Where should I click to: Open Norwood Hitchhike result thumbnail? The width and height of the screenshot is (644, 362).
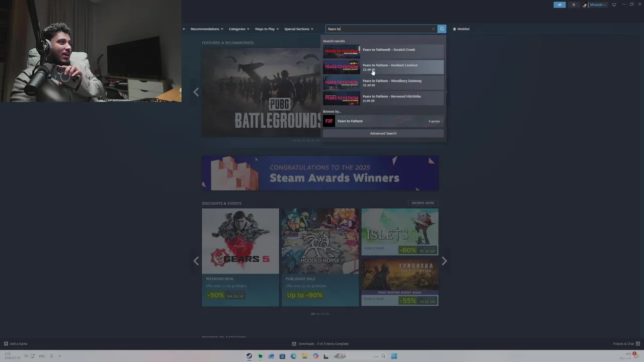(342, 98)
